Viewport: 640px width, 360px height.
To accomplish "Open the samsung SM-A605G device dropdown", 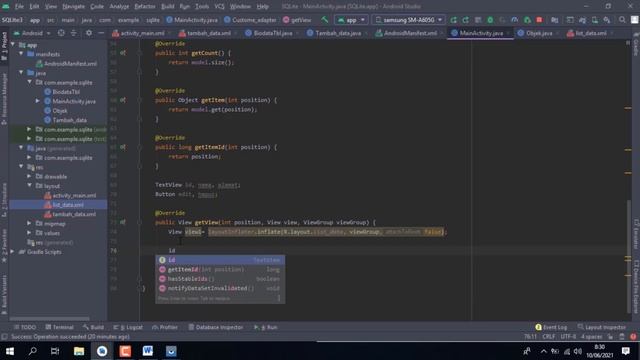I will click(409, 20).
